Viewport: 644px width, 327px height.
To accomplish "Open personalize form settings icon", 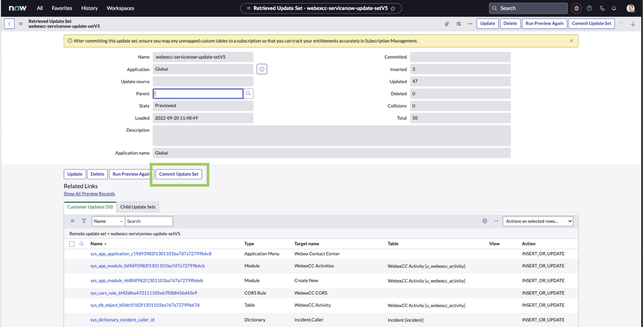I will pyautogui.click(x=458, y=23).
